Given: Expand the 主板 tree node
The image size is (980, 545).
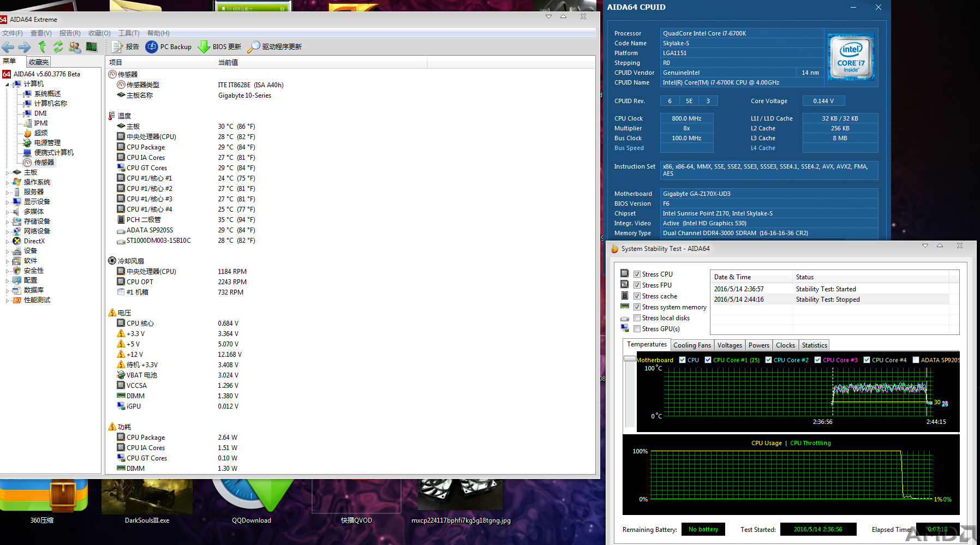Looking at the screenshot, I should tap(7, 173).
